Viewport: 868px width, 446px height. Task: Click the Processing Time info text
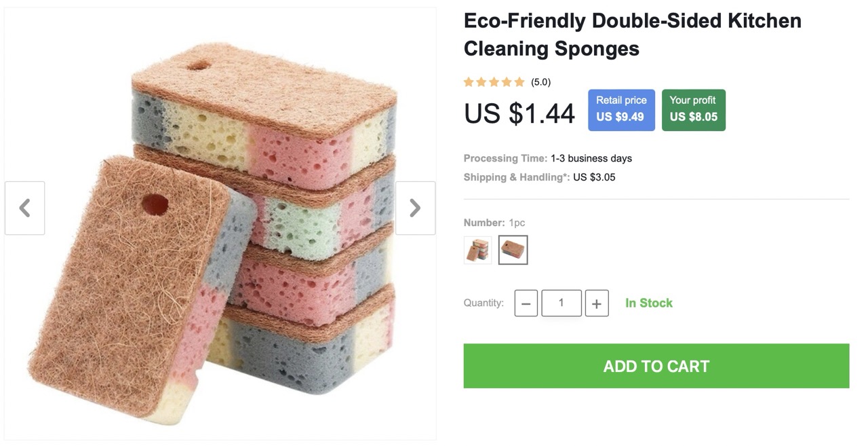tap(547, 158)
